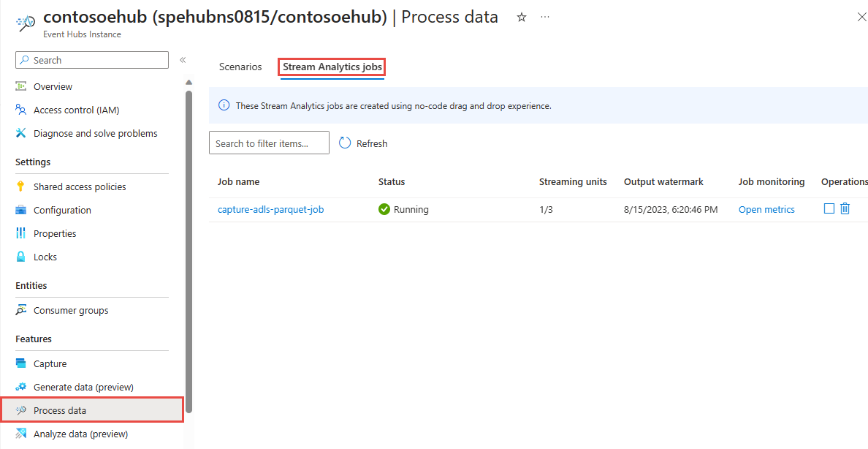Click the Diagnose and solve problems wrench icon
Image resolution: width=868 pixels, height=449 pixels.
tap(21, 133)
